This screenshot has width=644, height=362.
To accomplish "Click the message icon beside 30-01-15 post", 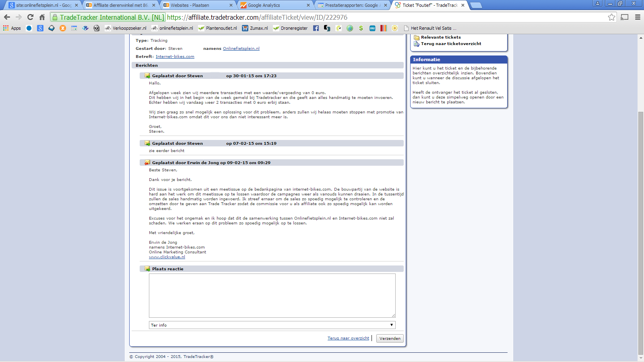I will (x=147, y=76).
